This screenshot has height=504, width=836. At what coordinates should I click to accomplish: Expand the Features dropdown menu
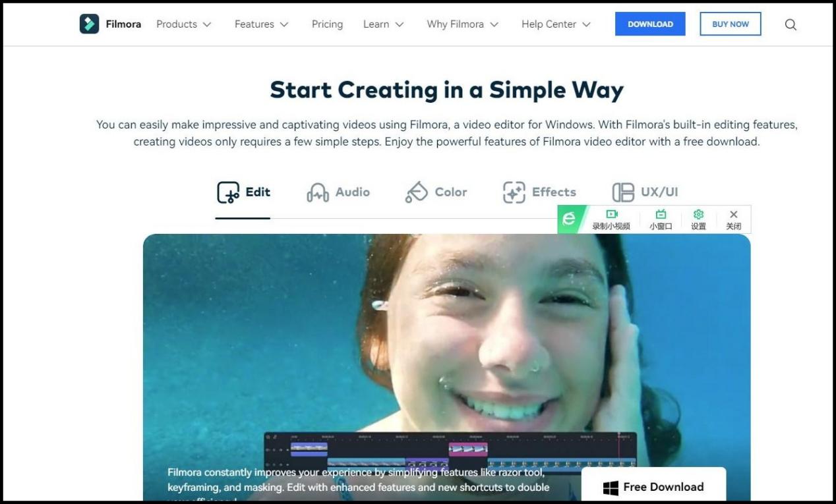262,24
